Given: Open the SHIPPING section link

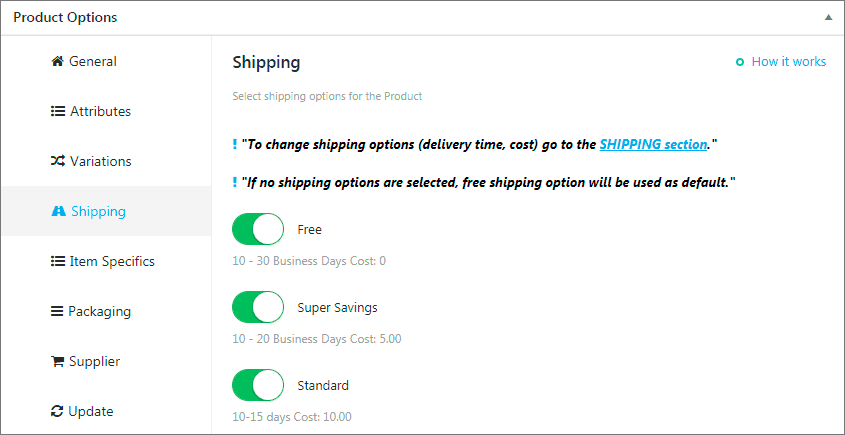Looking at the screenshot, I should pos(653,144).
